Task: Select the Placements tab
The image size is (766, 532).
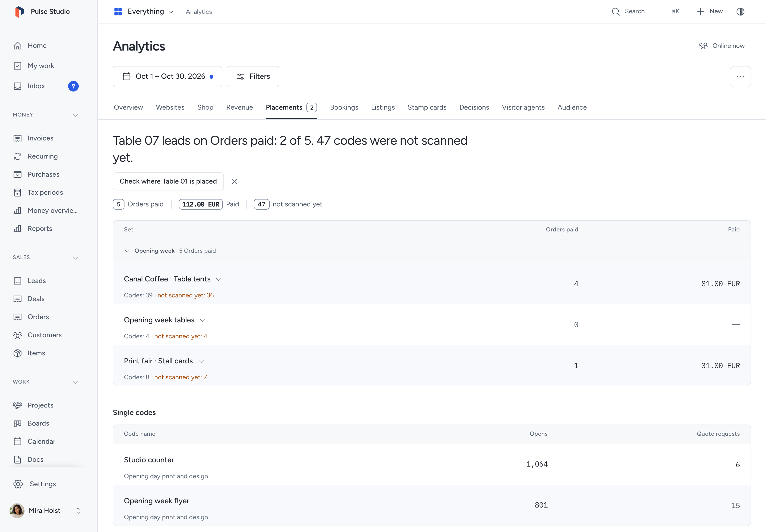Action: [291, 107]
